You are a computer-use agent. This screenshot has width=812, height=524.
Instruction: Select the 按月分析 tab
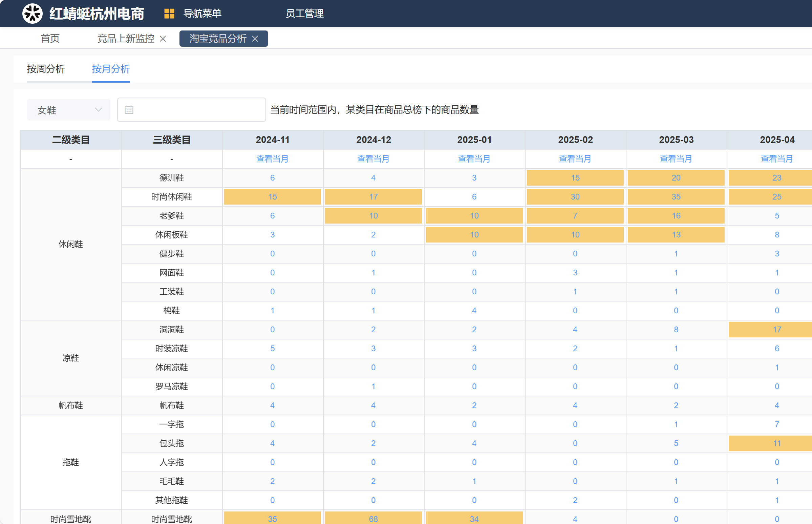click(111, 69)
